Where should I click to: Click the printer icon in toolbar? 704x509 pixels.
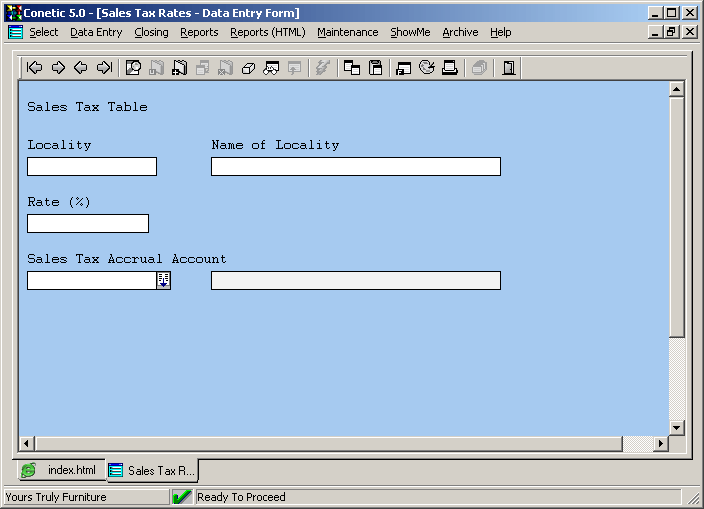449,68
